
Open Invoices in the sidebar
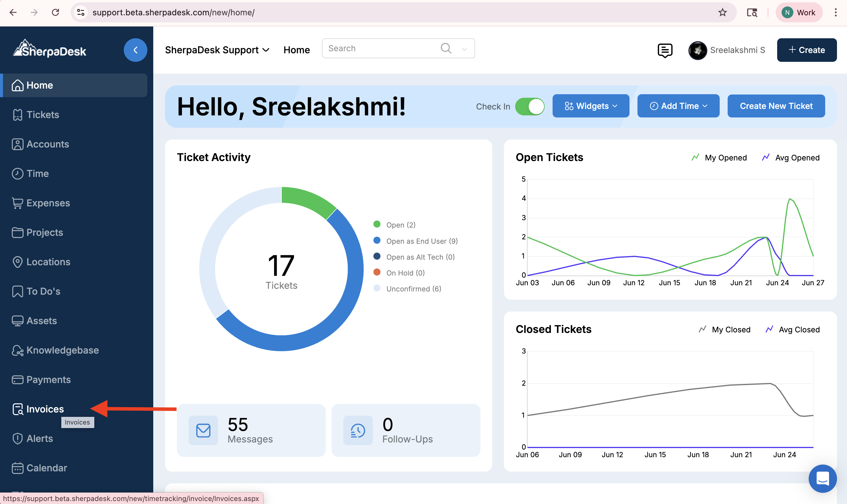pos(45,409)
